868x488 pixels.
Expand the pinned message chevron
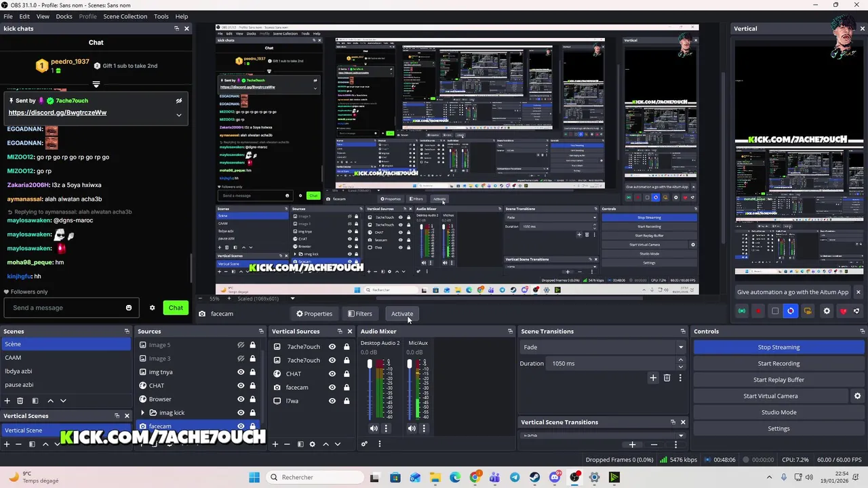point(179,115)
